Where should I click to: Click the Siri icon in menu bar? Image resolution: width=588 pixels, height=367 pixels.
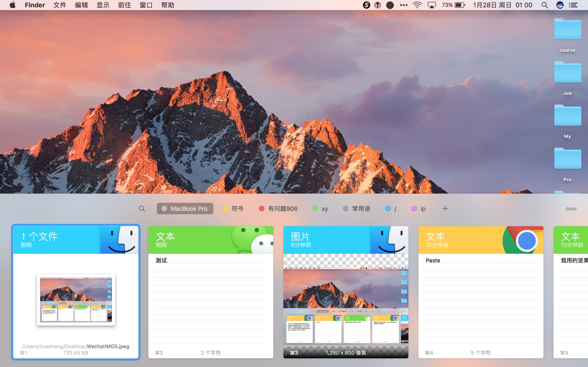point(560,5)
